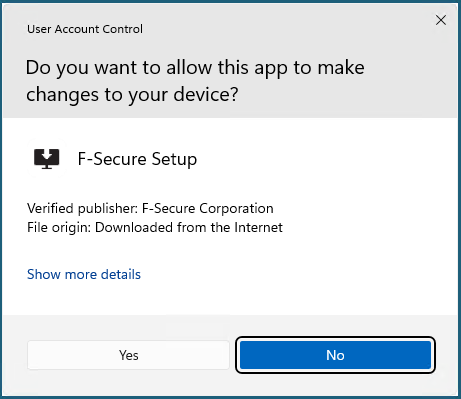Click the word 'device?' in the heading

click(x=206, y=94)
